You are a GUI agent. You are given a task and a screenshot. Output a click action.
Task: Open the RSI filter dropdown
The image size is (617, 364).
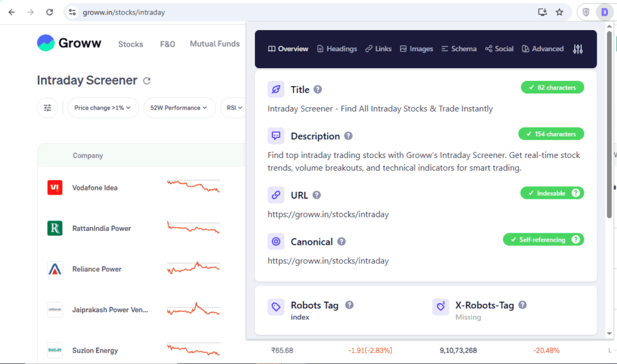click(x=234, y=108)
